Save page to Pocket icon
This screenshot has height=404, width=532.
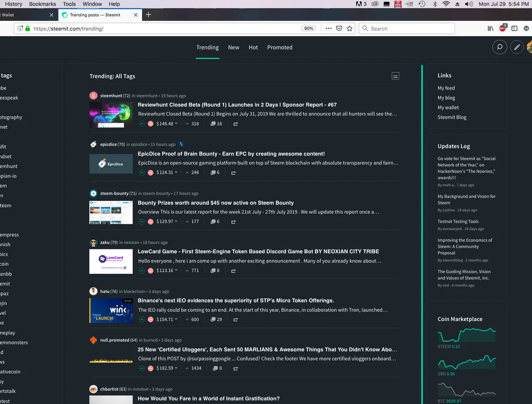(339, 28)
